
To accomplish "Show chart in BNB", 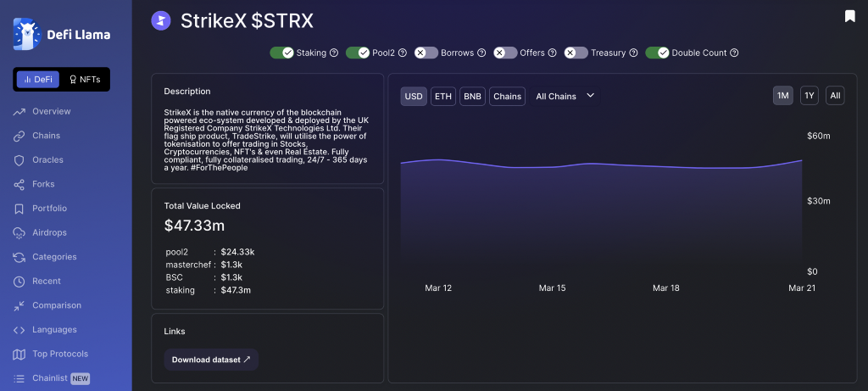I will pyautogui.click(x=472, y=97).
